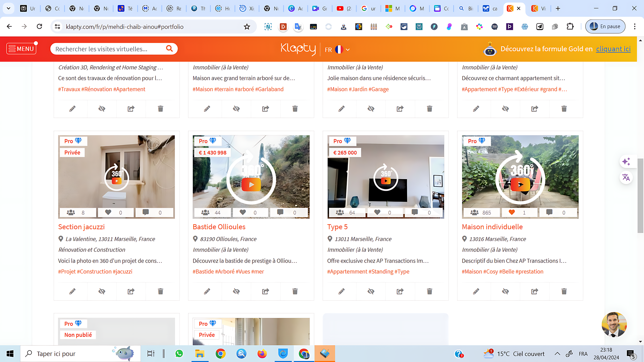Share the Section jacuzzi tour
The width and height of the screenshot is (644, 362).
tap(131, 291)
